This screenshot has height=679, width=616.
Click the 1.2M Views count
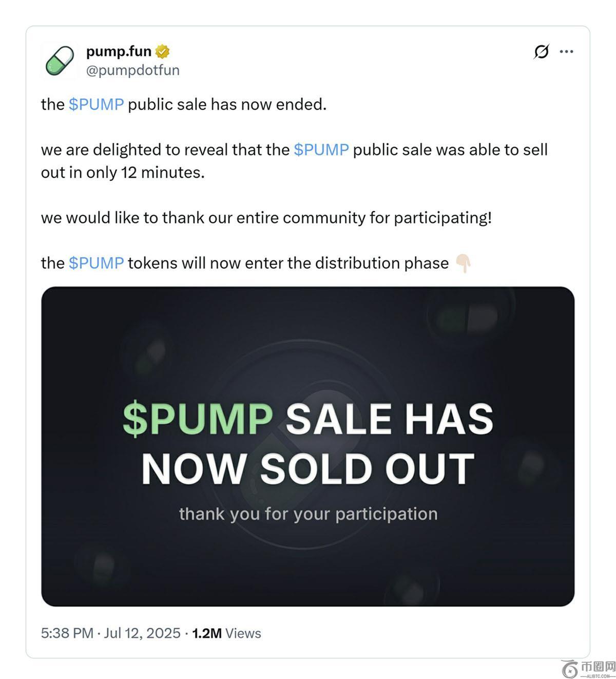[x=226, y=633]
